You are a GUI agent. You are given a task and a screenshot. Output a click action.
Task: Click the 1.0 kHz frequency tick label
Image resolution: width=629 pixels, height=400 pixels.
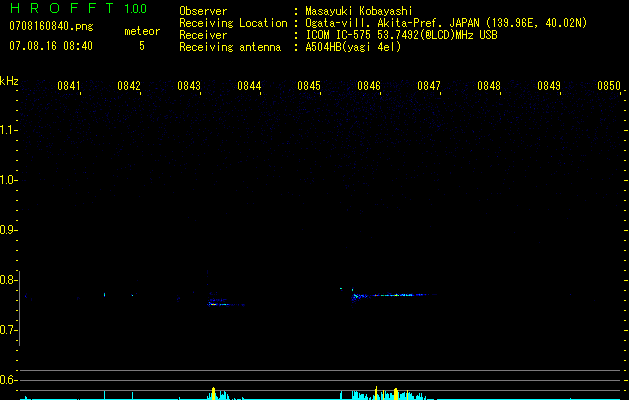click(8, 180)
